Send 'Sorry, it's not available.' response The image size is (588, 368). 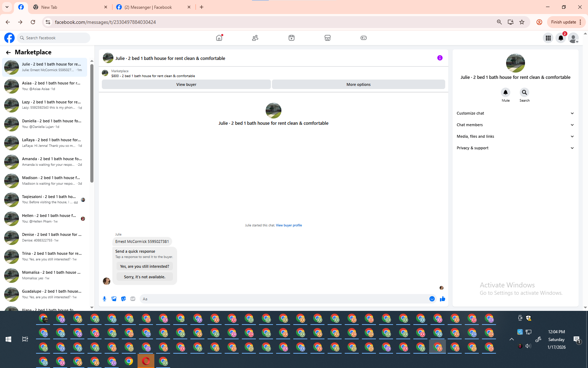tap(145, 277)
